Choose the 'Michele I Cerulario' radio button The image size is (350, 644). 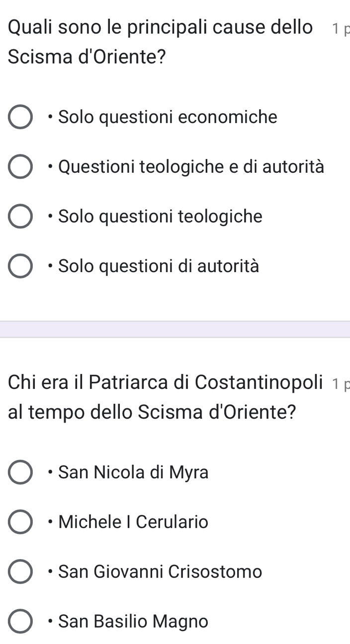pyautogui.click(x=20, y=522)
